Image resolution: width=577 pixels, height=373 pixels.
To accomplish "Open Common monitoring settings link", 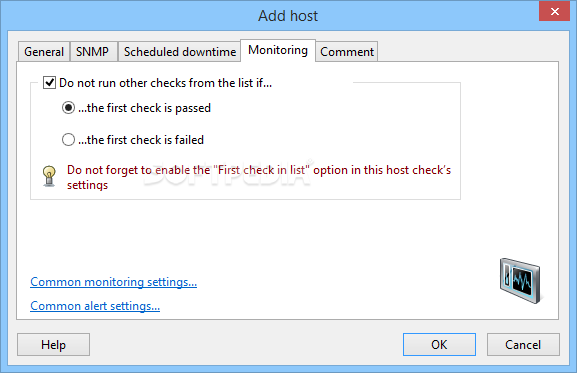I will point(113,282).
